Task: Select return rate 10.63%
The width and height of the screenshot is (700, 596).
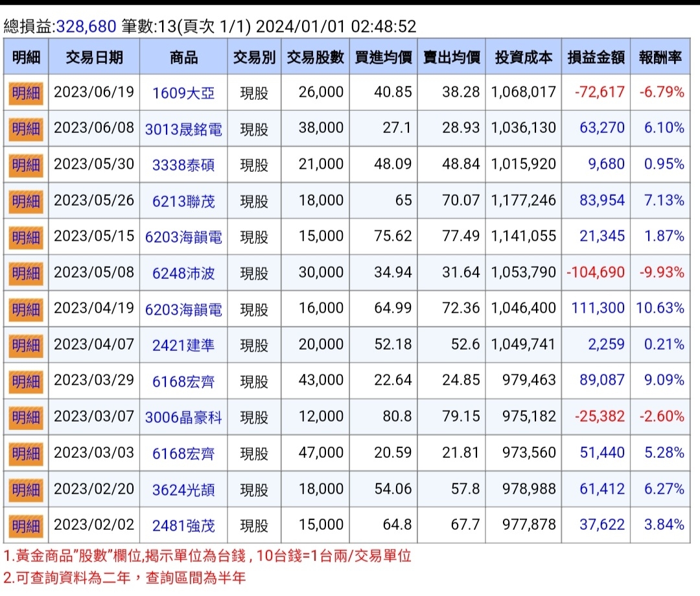Action: (660, 308)
